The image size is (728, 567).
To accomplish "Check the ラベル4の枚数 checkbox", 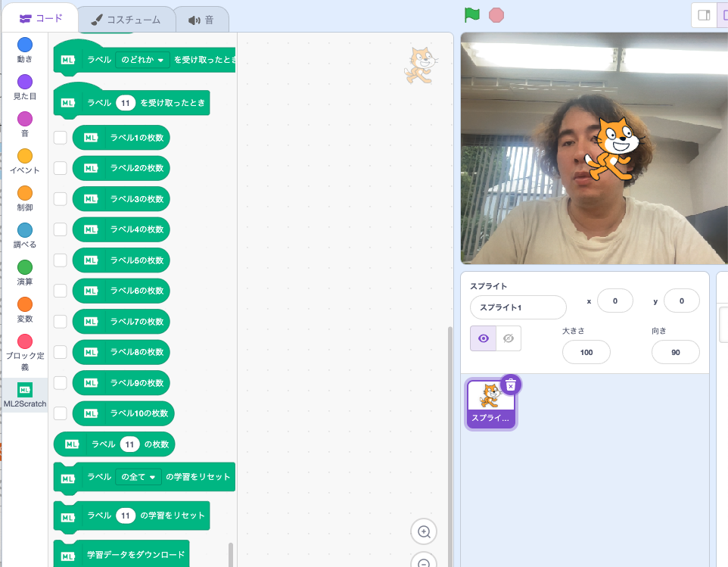I will tap(61, 229).
